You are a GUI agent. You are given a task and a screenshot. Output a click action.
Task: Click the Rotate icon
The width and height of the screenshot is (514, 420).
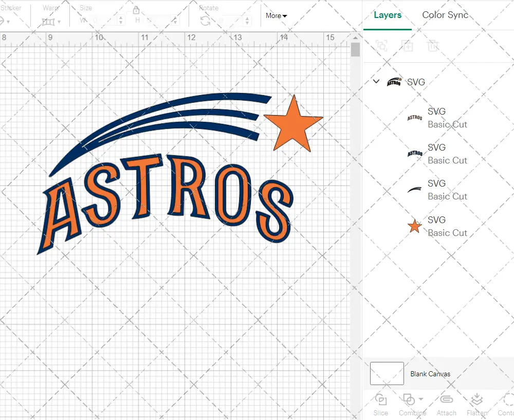[206, 21]
